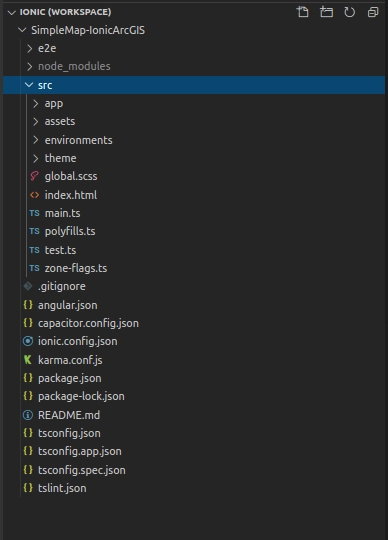Open angular.json file

[67, 305]
